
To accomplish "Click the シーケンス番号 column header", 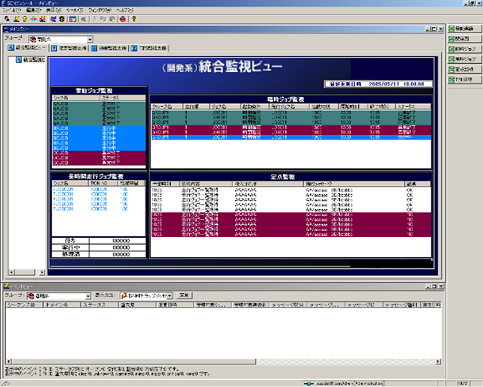I will 24,305.
